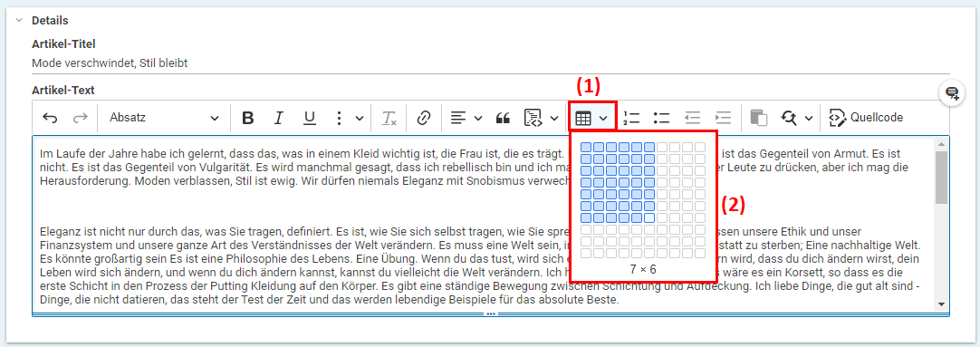980x347 pixels.
Task: Toggle bold formatting
Action: pyautogui.click(x=247, y=118)
